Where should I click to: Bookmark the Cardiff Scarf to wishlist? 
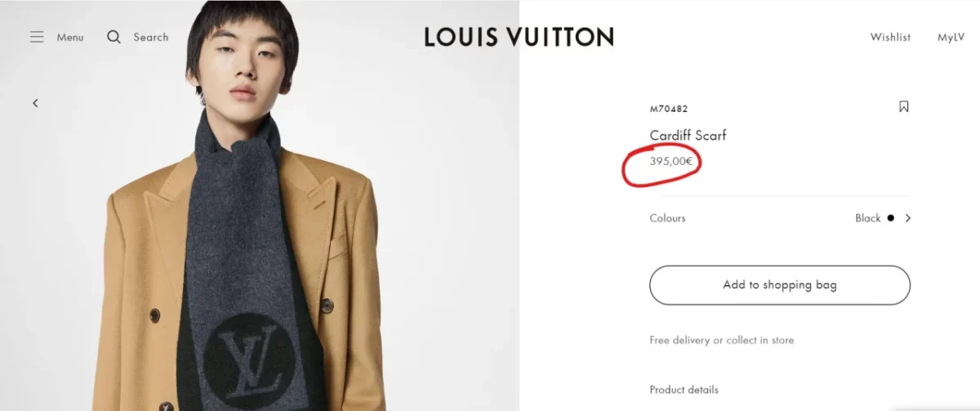point(903,107)
